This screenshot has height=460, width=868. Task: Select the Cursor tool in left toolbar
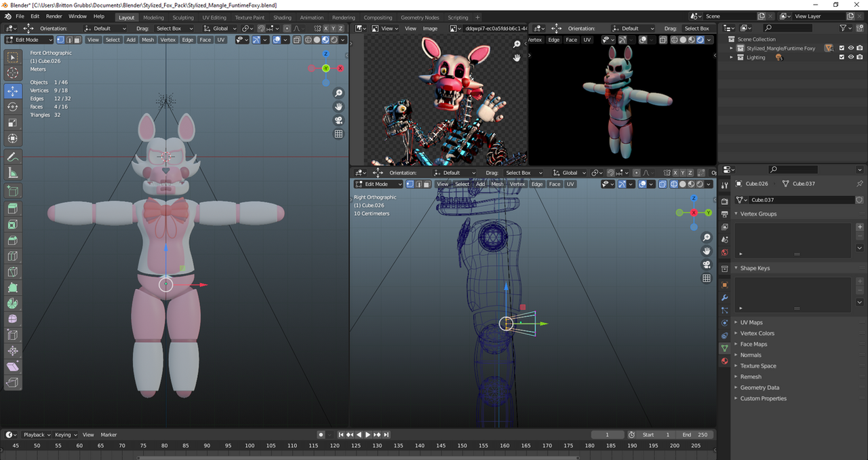coord(13,73)
